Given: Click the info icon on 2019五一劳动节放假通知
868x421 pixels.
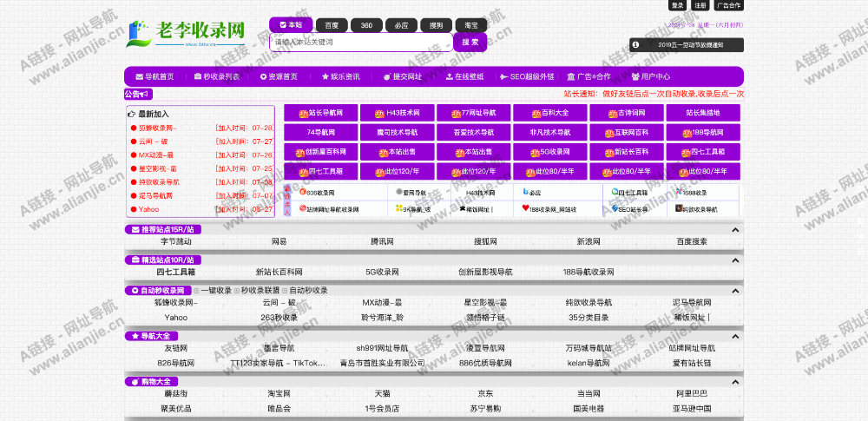Looking at the screenshot, I should click(x=635, y=44).
